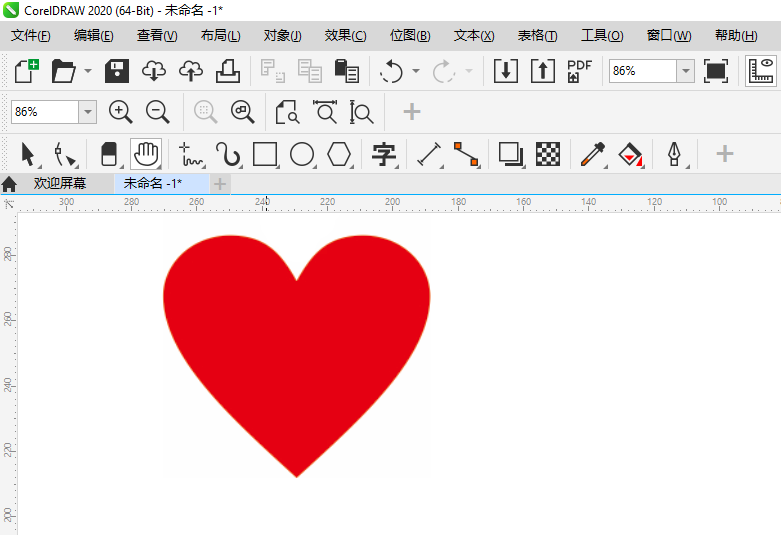Add a new document tab with plus
The height and width of the screenshot is (535, 781).
coord(220,184)
